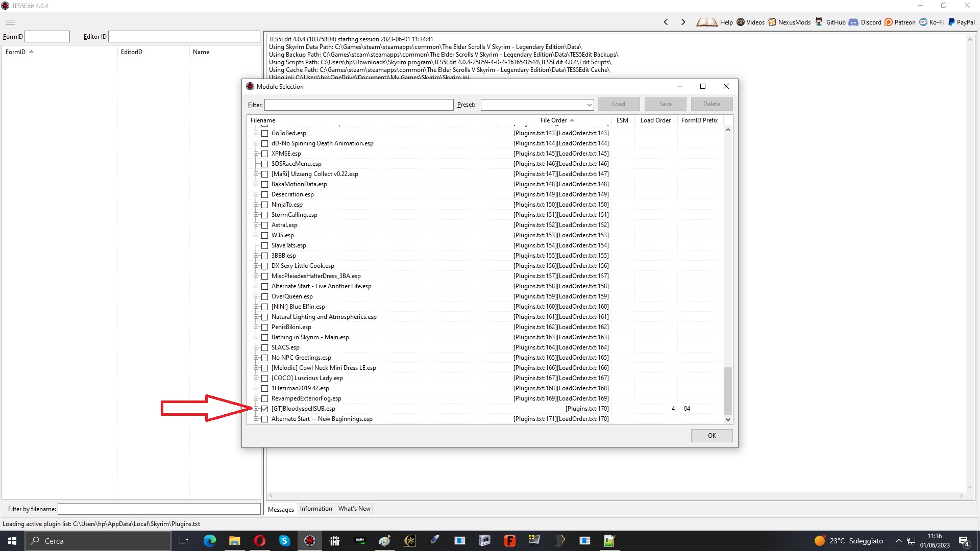Open the NexusMods link icon

click(772, 22)
